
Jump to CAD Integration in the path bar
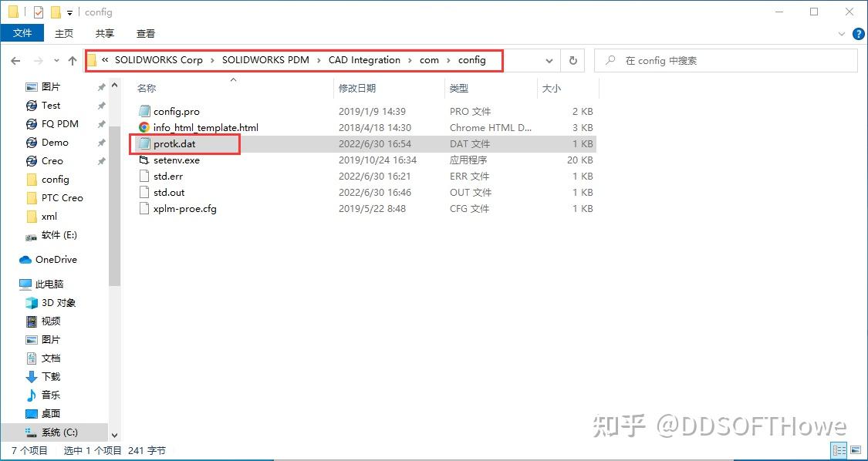click(364, 60)
